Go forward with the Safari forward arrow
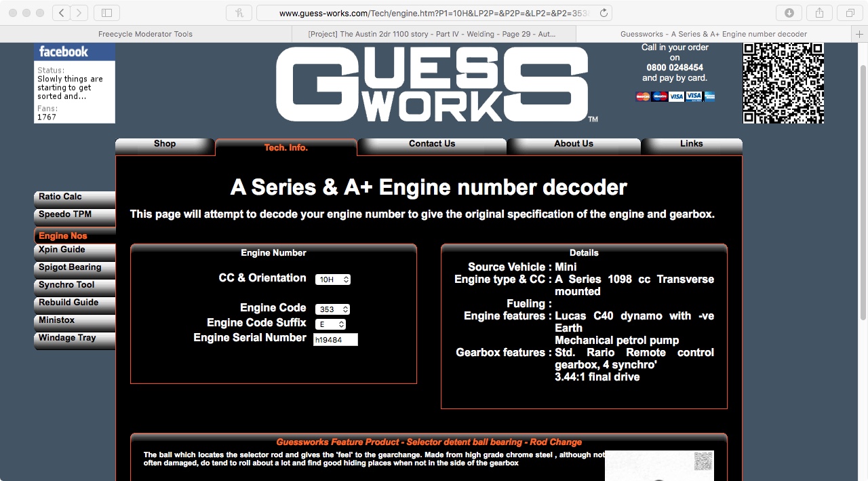 pos(79,13)
